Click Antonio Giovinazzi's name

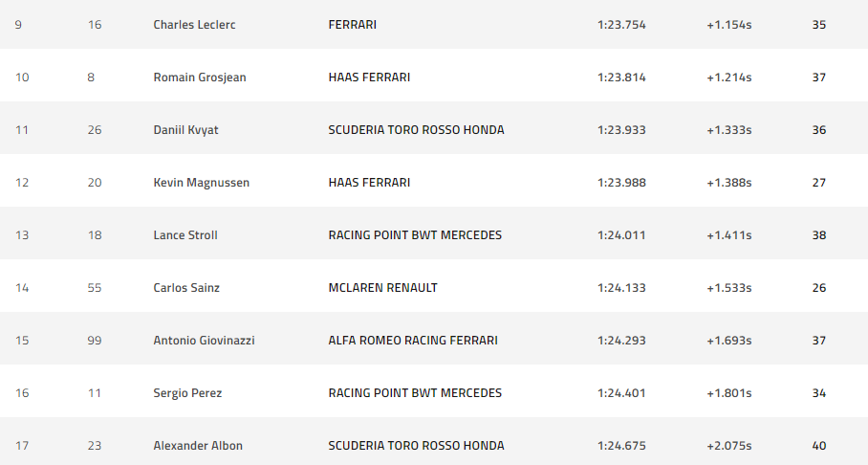[x=204, y=341]
